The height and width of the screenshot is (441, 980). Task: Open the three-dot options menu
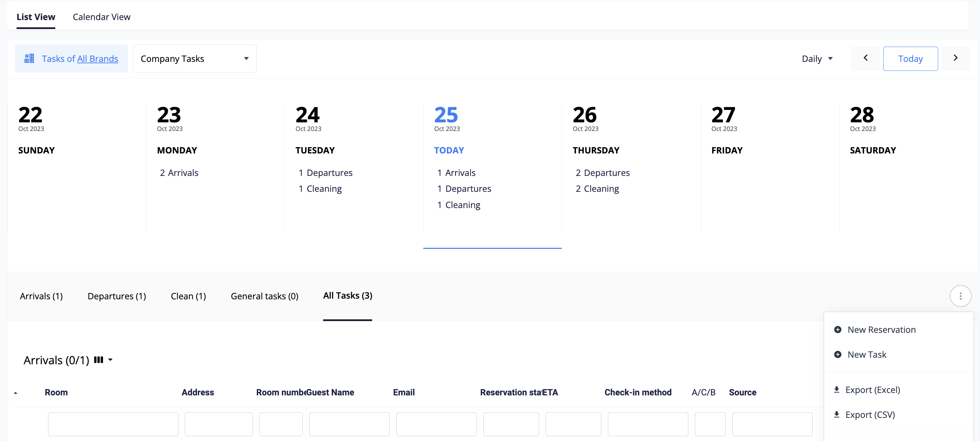(960, 295)
